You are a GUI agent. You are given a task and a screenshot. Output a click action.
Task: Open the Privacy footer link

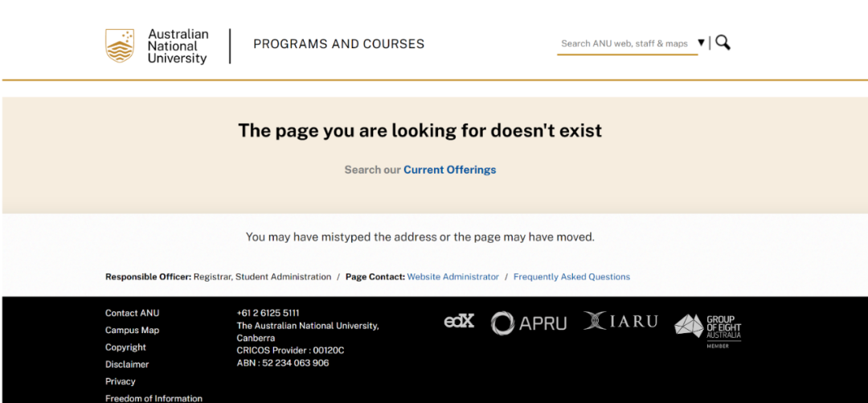pos(121,381)
